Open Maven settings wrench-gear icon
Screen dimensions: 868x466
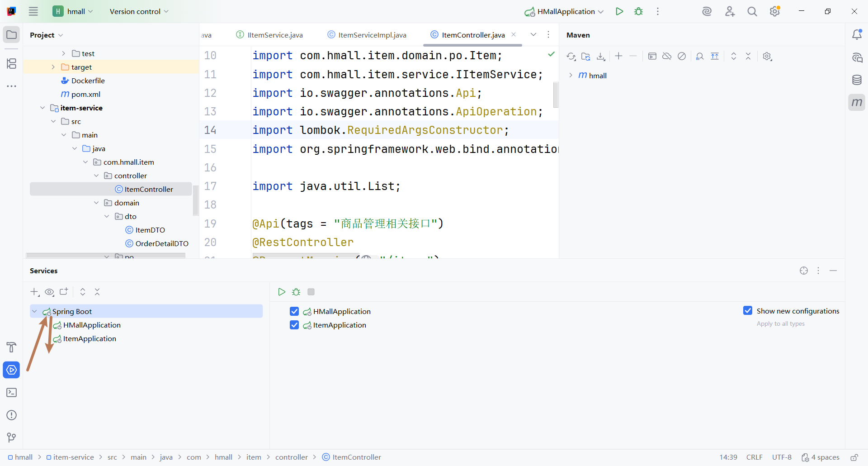click(767, 57)
